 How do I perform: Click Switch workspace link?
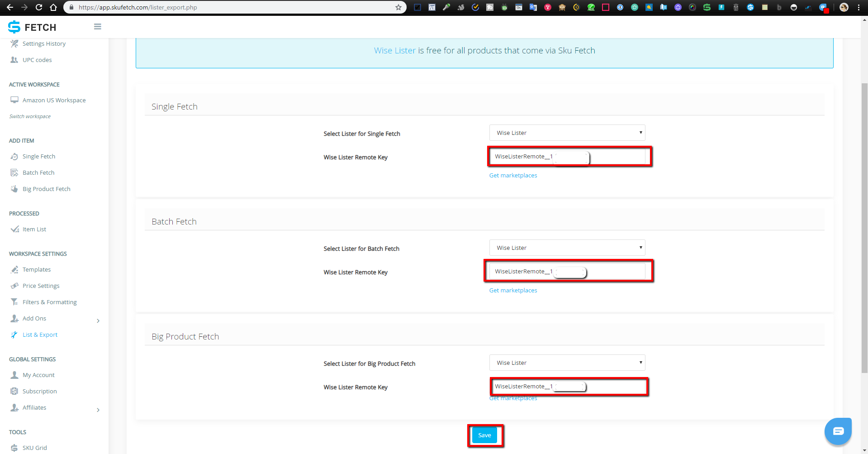(30, 116)
